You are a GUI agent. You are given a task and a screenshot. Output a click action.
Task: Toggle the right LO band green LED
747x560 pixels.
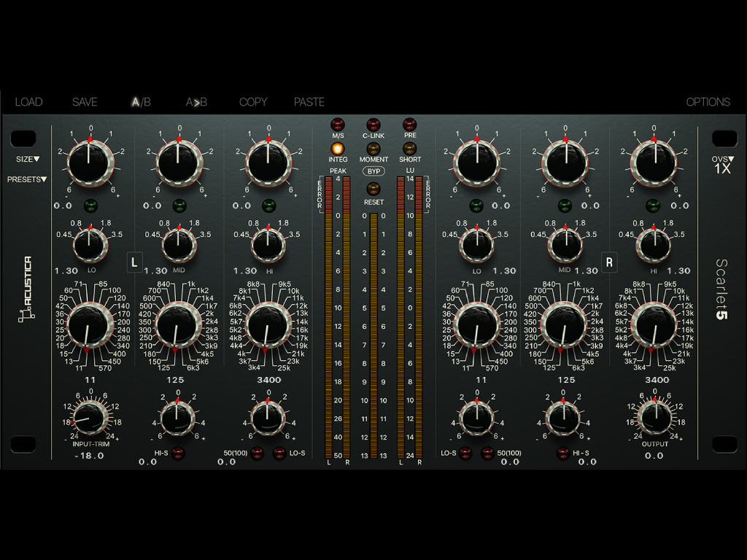coord(476,206)
